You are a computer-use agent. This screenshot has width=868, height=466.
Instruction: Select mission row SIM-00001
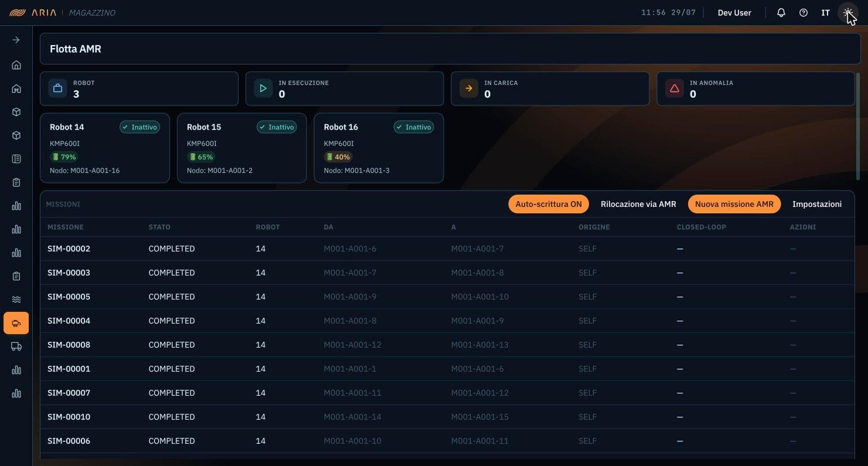(x=447, y=369)
